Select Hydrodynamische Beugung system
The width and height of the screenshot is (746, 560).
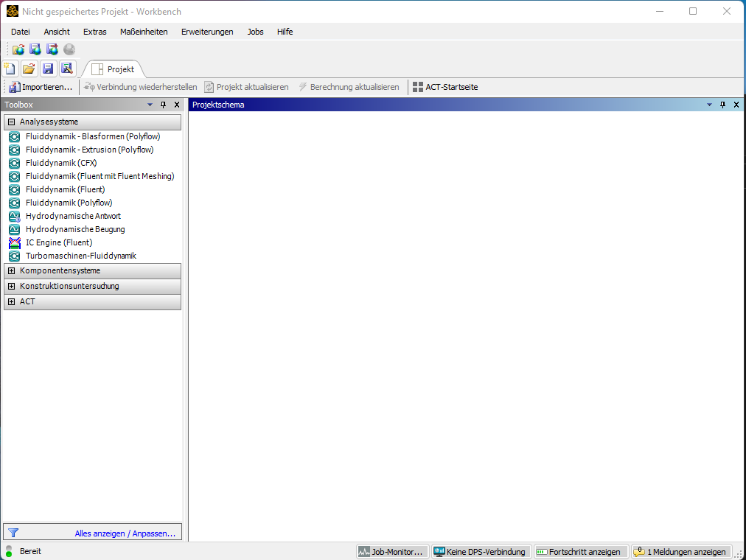(75, 230)
